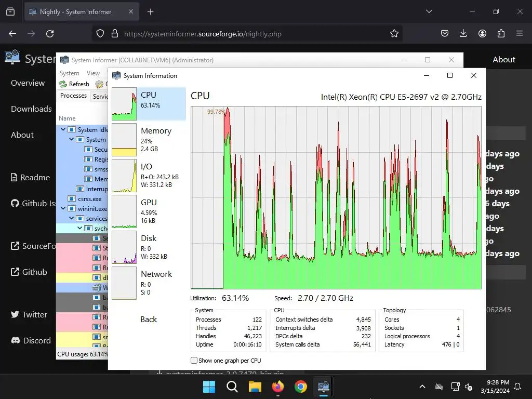
Task: Collapse the services tree node
Action: pos(71,218)
